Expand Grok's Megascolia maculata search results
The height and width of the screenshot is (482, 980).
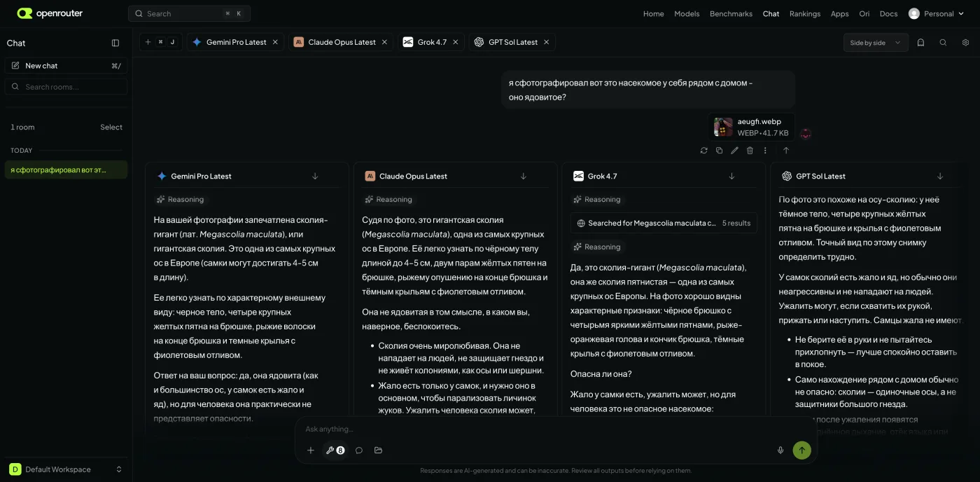tap(664, 223)
